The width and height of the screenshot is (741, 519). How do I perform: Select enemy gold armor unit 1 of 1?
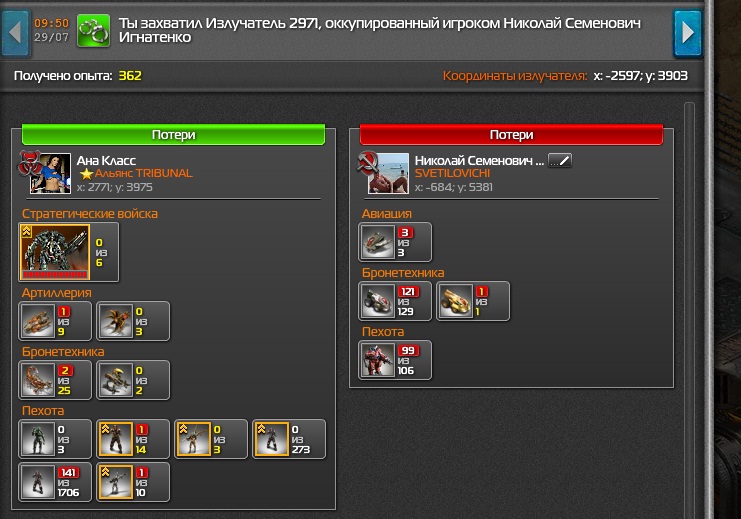click(x=473, y=301)
